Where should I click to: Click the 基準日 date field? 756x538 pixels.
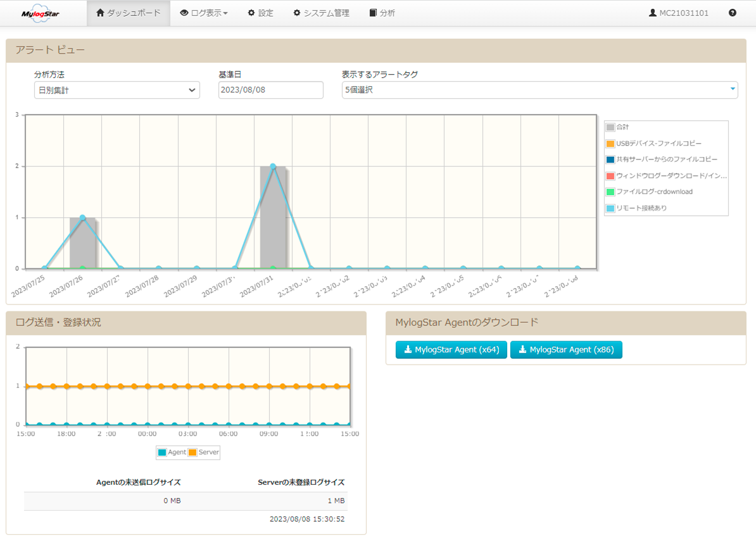271,90
